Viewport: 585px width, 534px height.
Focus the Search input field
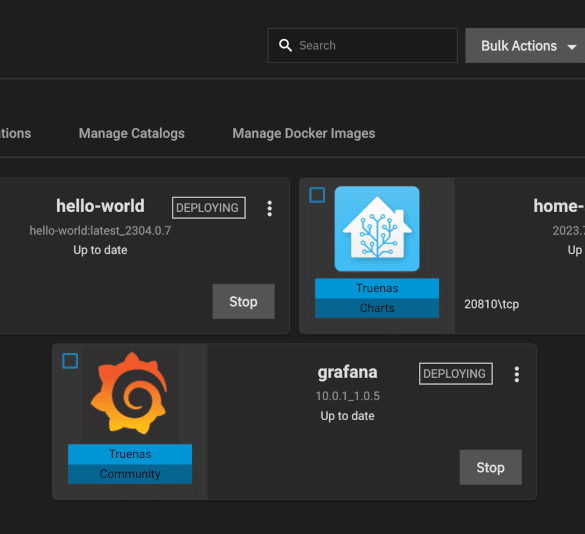(362, 46)
